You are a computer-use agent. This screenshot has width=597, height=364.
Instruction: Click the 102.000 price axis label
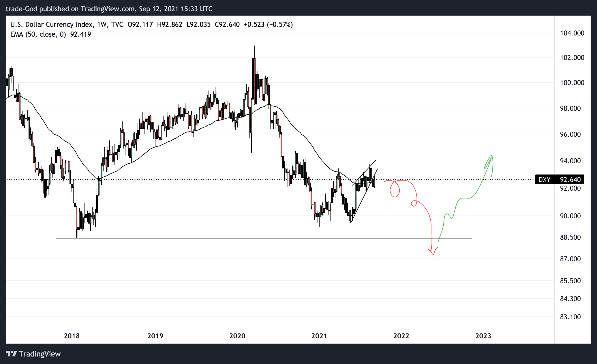click(572, 58)
